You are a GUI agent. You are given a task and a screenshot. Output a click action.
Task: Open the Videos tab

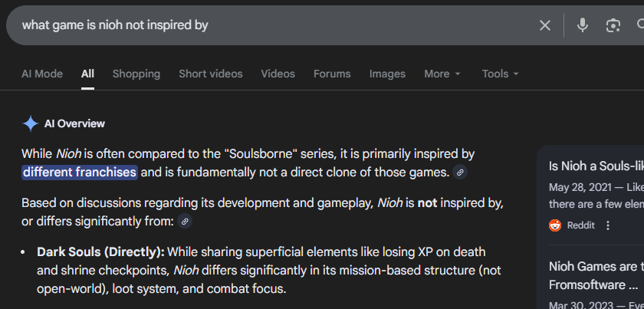(278, 74)
